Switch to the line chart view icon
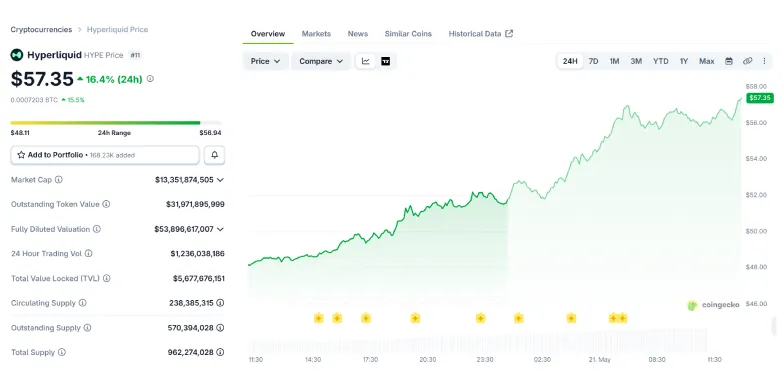Screen dimensions: 783x388 (366, 61)
